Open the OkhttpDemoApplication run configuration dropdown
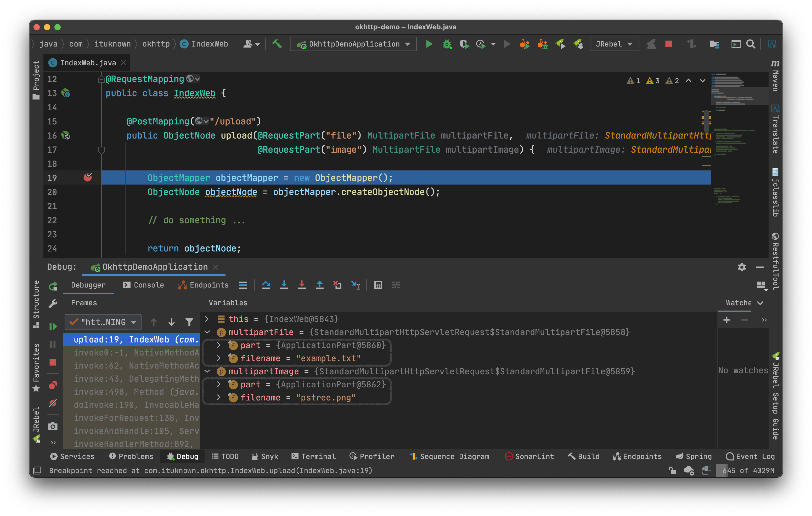 tap(353, 44)
